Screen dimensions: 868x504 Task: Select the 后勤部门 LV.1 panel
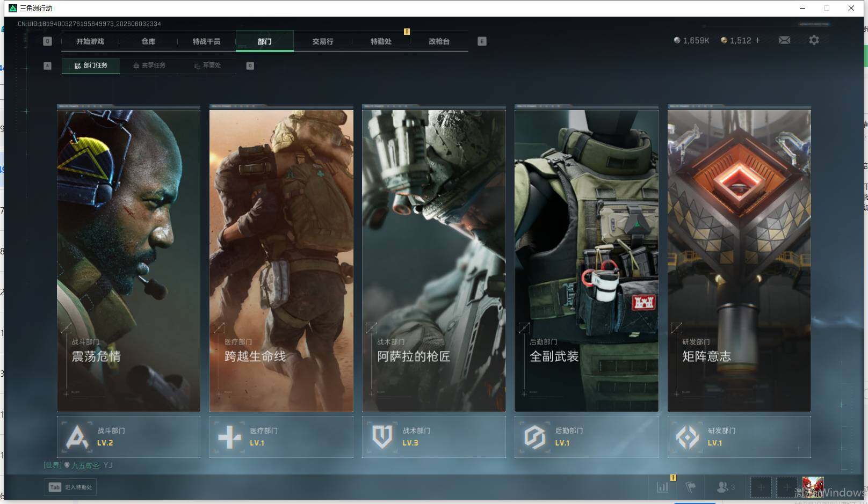(586, 437)
